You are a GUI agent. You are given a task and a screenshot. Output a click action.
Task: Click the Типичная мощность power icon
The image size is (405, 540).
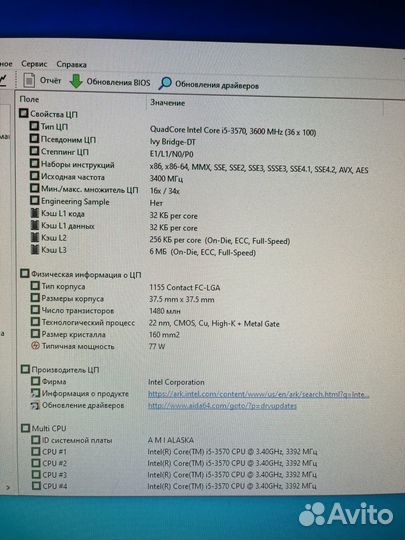point(35,345)
